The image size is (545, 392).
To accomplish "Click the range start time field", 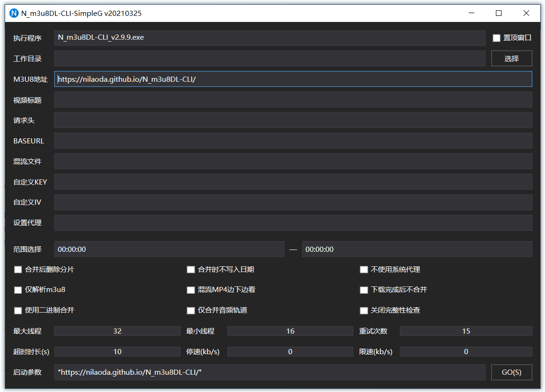I will [x=169, y=249].
